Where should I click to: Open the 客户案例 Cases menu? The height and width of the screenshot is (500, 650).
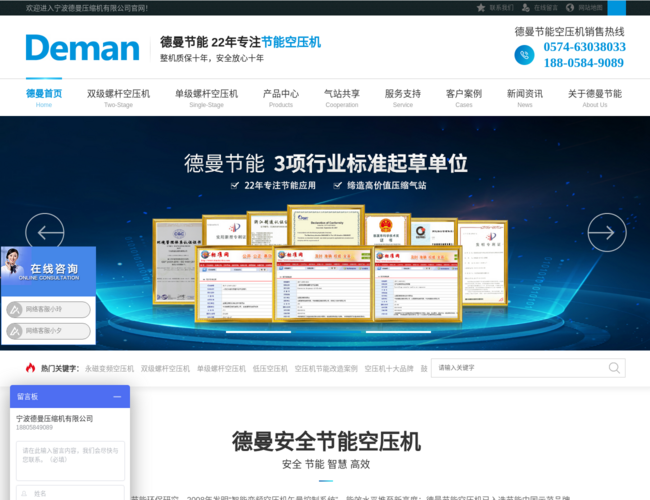[464, 98]
